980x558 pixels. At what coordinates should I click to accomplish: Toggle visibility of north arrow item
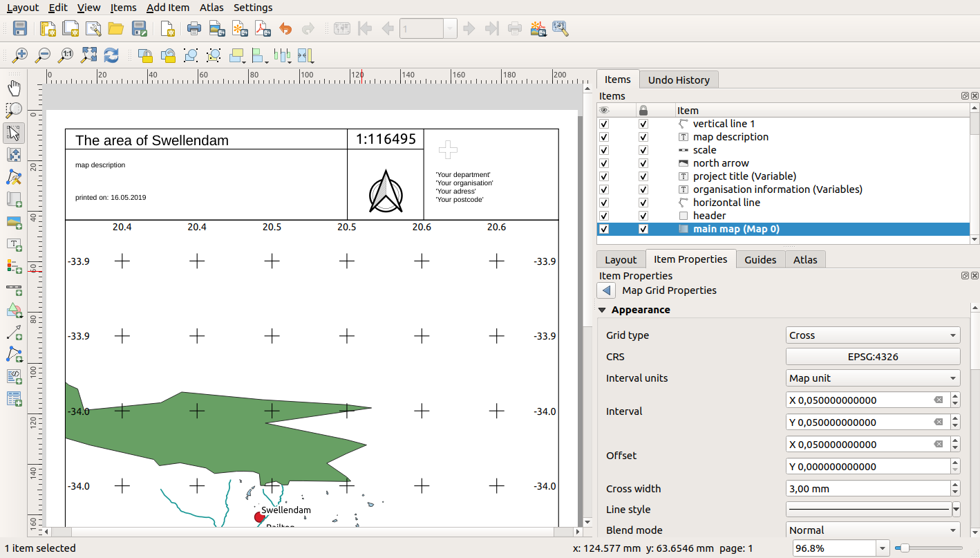pyautogui.click(x=604, y=163)
